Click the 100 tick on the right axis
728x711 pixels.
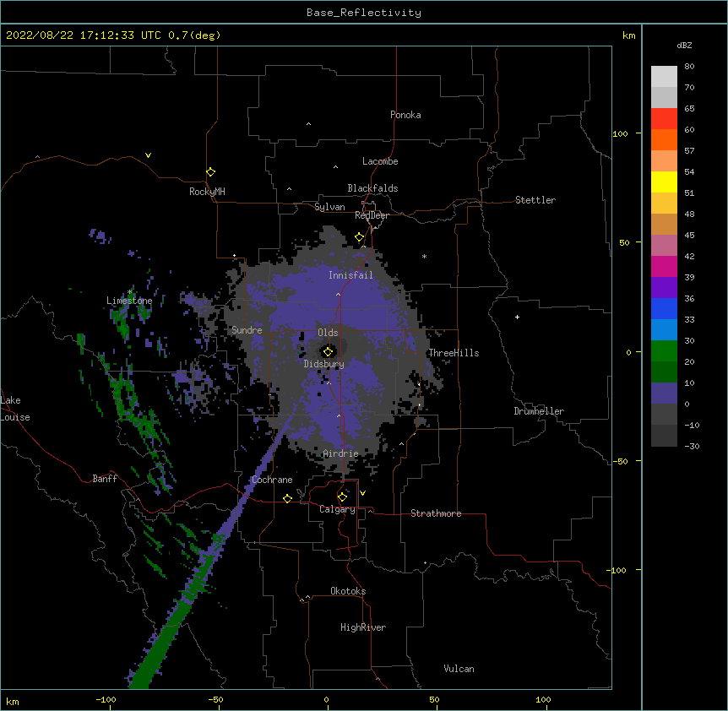(620, 133)
